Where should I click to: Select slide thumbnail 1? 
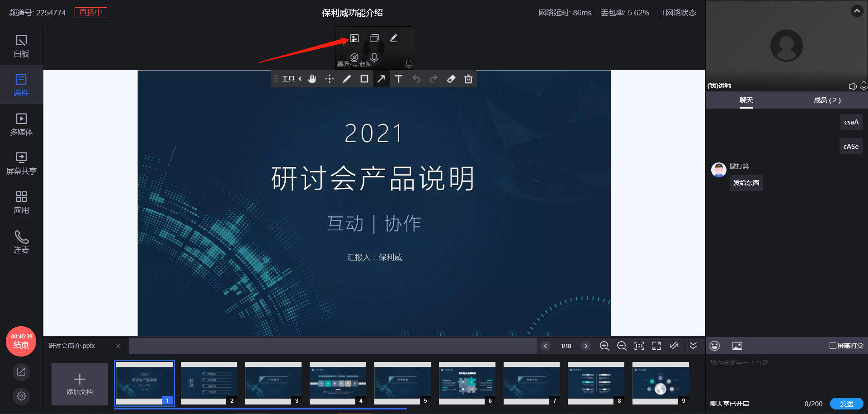click(145, 383)
